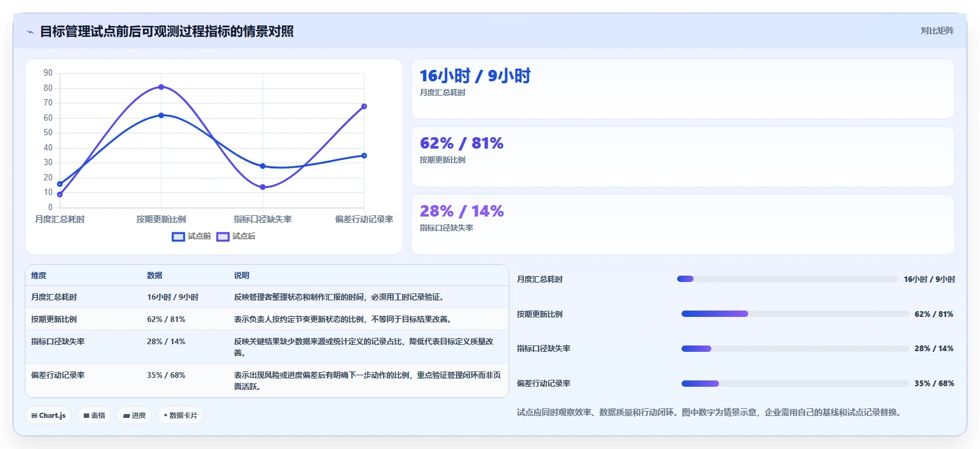The width and height of the screenshot is (980, 449).
Task: Click table cell 偏差行动记录率 in 维度 column
Action: pyautogui.click(x=58, y=375)
